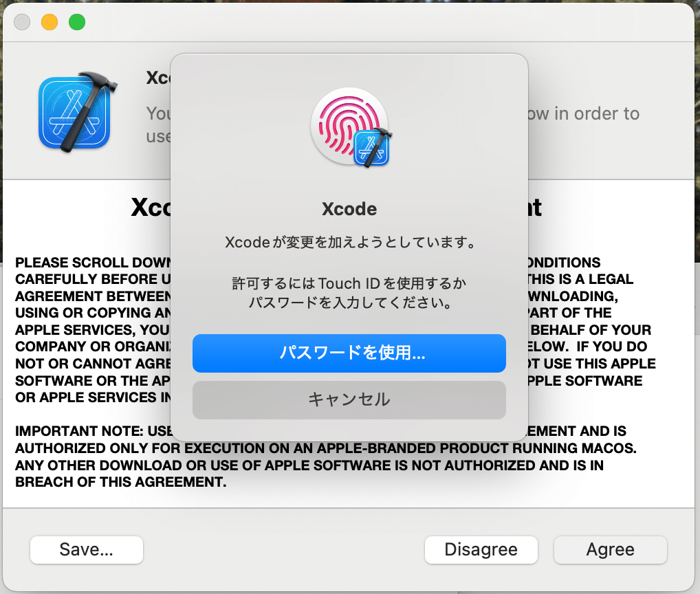The width and height of the screenshot is (700, 594).
Task: Click Agree to accept the license
Action: pos(609,549)
